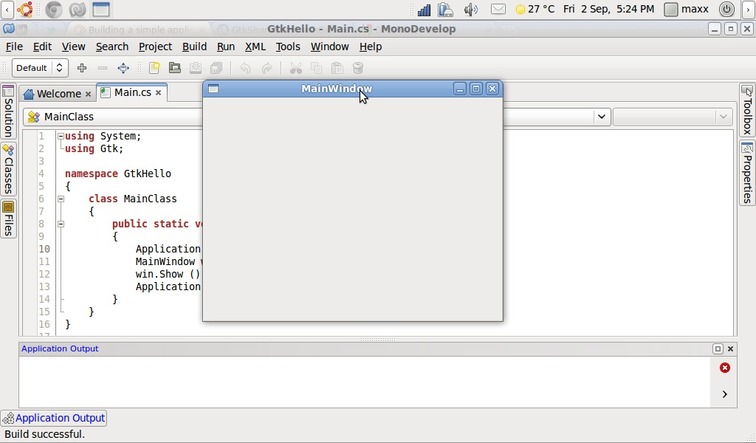Open the Window menu
The image size is (756, 443).
(x=329, y=47)
